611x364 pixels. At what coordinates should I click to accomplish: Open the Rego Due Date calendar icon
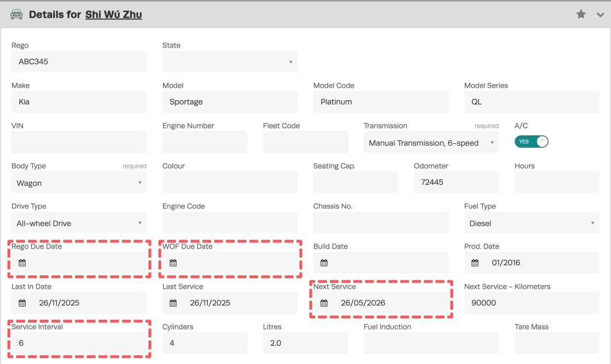(x=22, y=263)
